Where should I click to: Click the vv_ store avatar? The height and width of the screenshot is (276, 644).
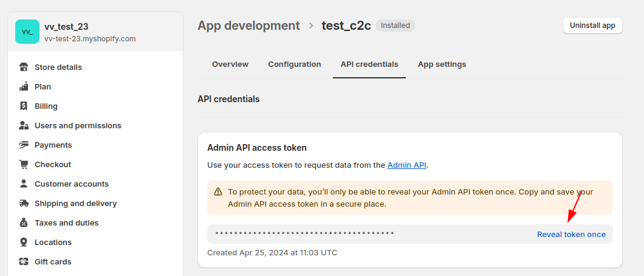[27, 32]
